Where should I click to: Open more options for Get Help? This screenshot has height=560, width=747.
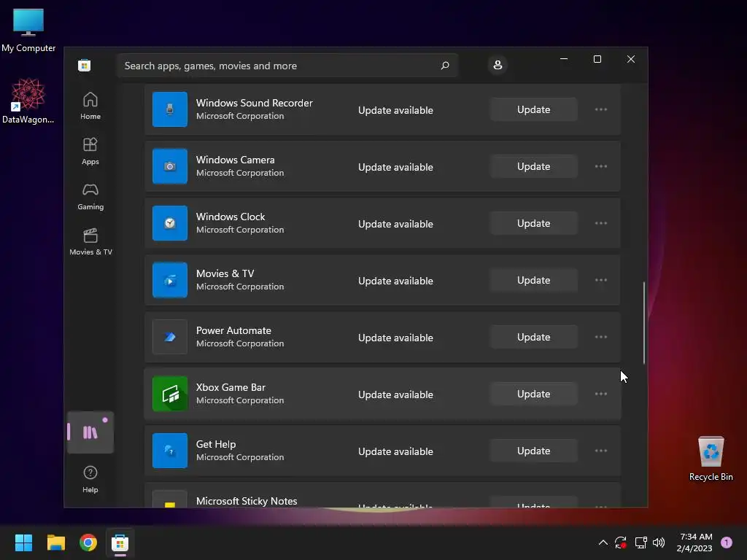click(x=601, y=451)
